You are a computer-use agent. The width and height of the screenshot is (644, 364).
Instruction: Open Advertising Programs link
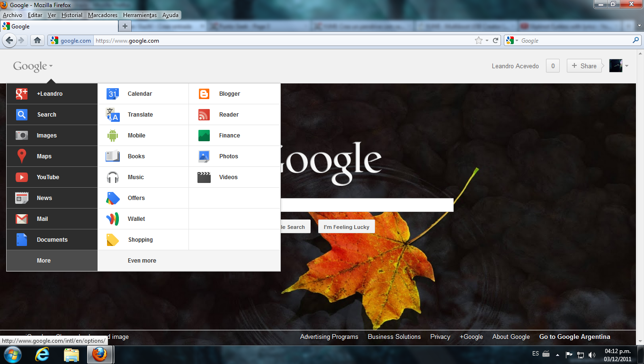point(329,337)
